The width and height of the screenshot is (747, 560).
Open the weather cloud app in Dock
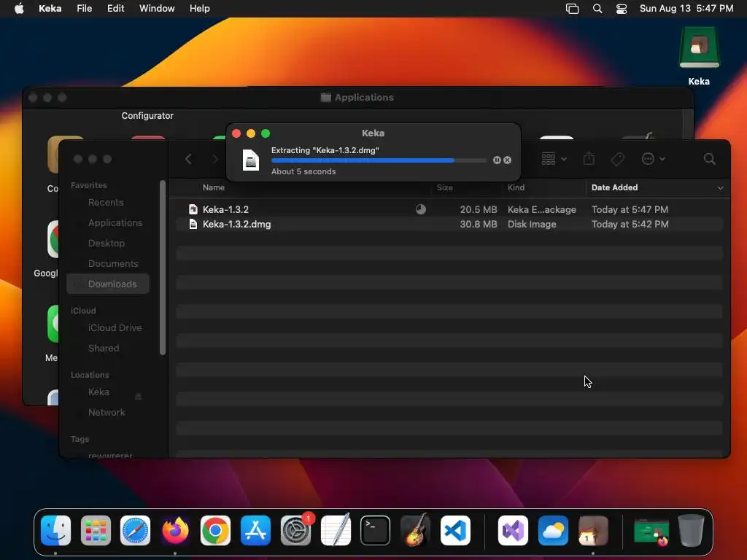(553, 531)
